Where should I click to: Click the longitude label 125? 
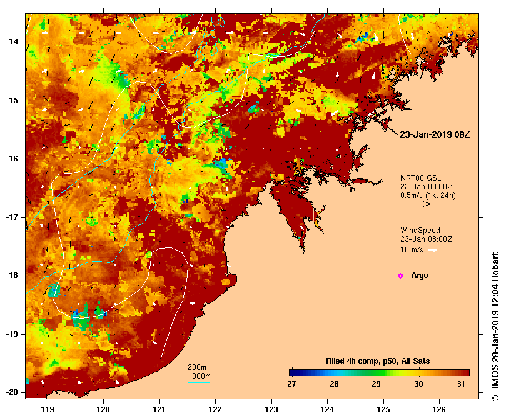pos(383,410)
